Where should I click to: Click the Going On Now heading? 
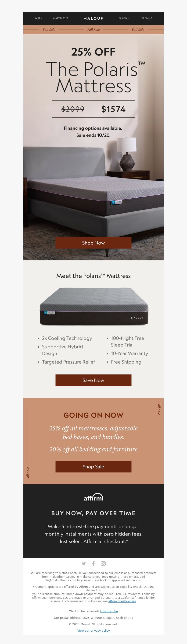click(x=93, y=415)
